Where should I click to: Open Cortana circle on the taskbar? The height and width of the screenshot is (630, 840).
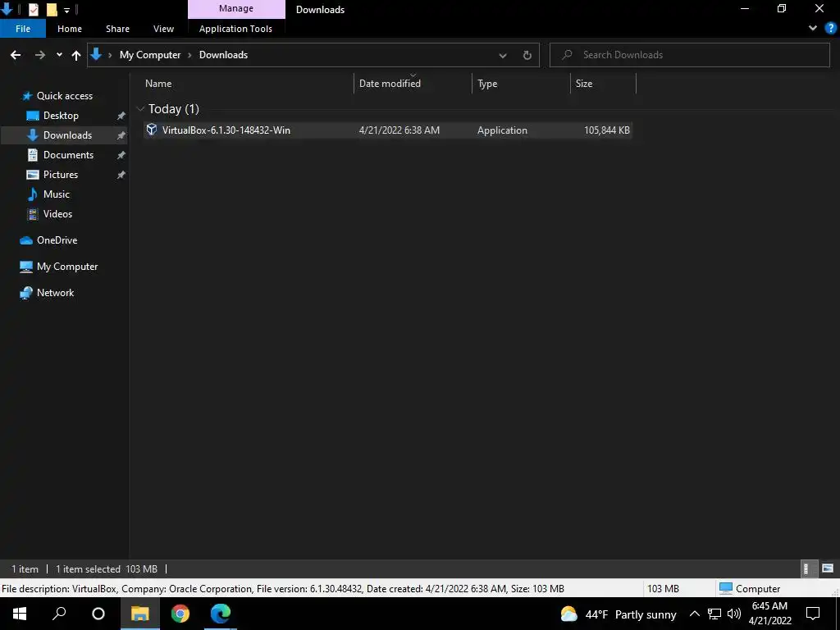(x=98, y=614)
